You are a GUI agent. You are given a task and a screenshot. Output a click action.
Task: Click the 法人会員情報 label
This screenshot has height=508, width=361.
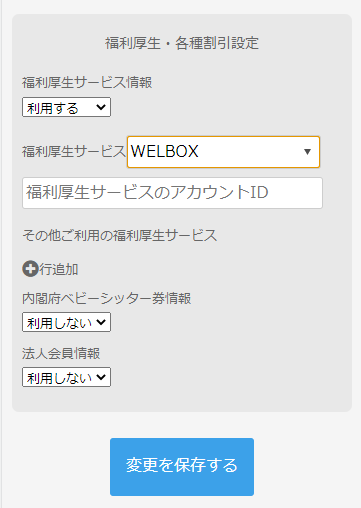61,353
